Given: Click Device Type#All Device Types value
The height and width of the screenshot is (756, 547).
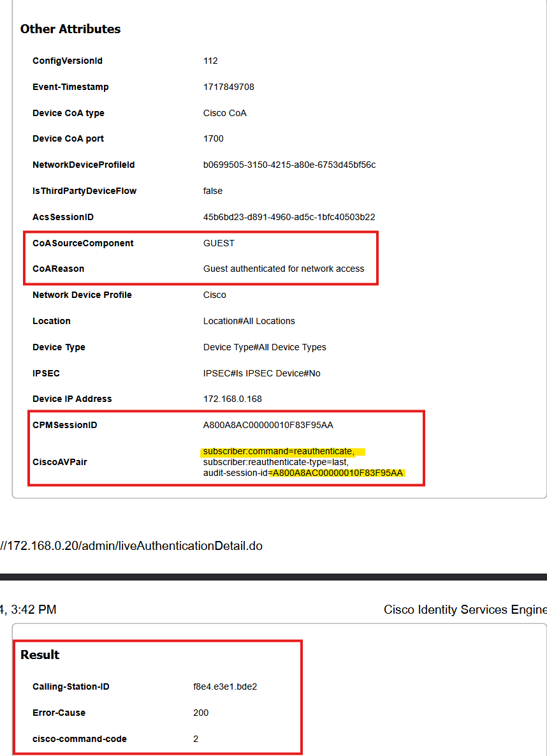Looking at the screenshot, I should [265, 348].
